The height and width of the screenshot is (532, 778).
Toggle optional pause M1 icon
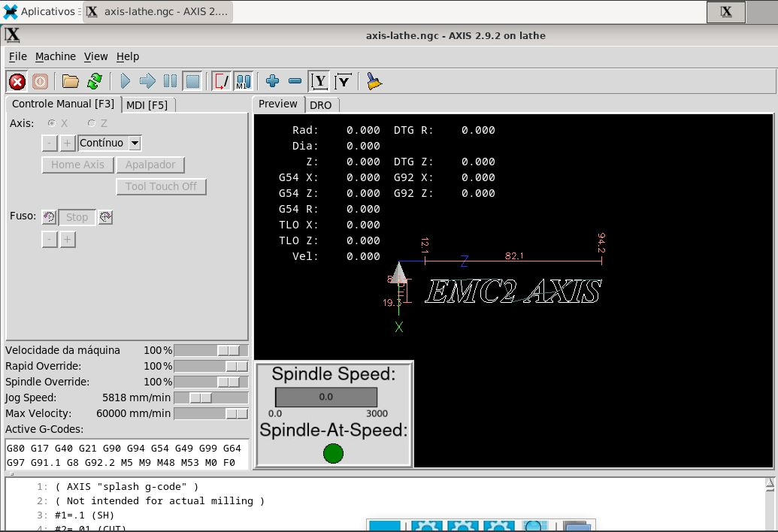243,81
